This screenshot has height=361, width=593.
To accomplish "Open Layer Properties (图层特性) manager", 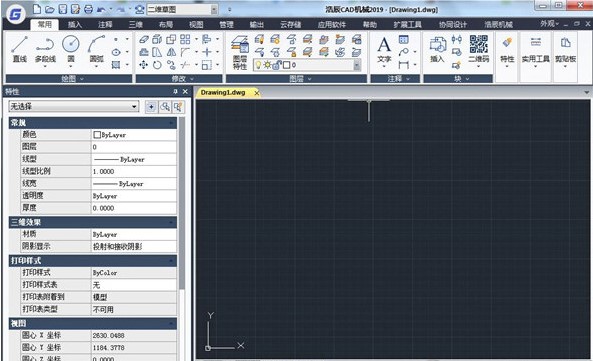I will [240, 52].
